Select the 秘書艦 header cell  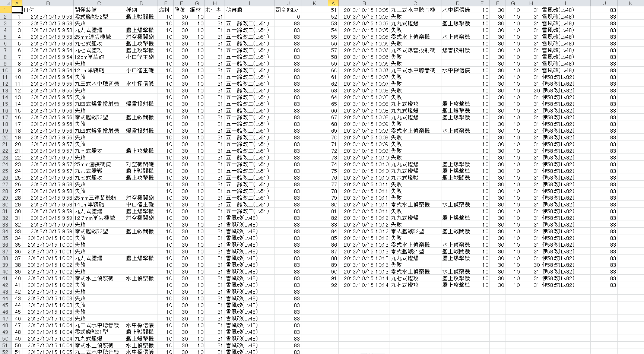[249, 10]
